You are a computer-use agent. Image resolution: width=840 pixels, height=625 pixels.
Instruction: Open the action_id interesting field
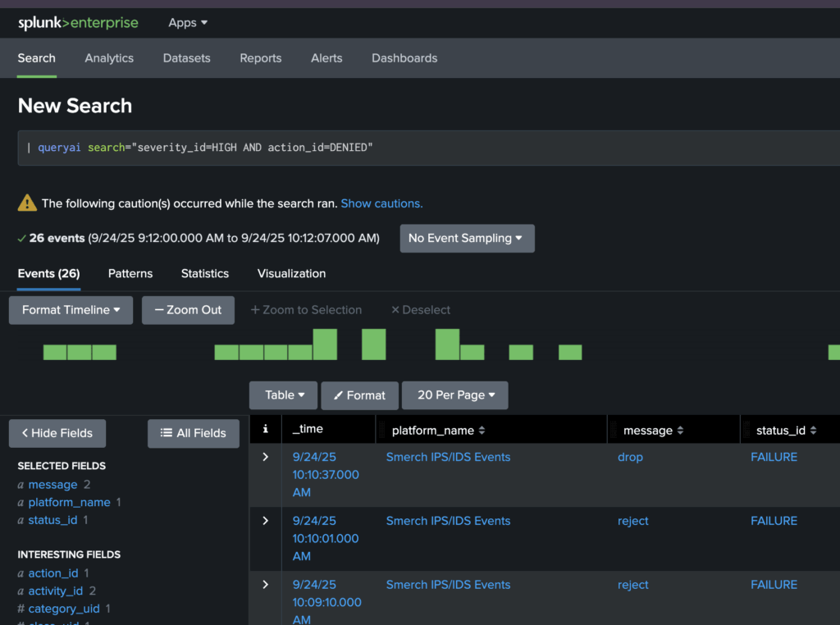[53, 573]
